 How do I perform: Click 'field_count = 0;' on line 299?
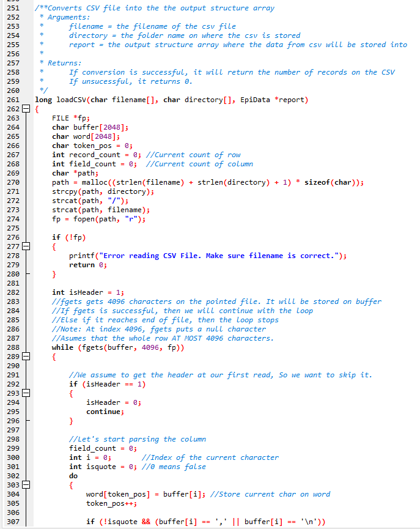click(103, 448)
